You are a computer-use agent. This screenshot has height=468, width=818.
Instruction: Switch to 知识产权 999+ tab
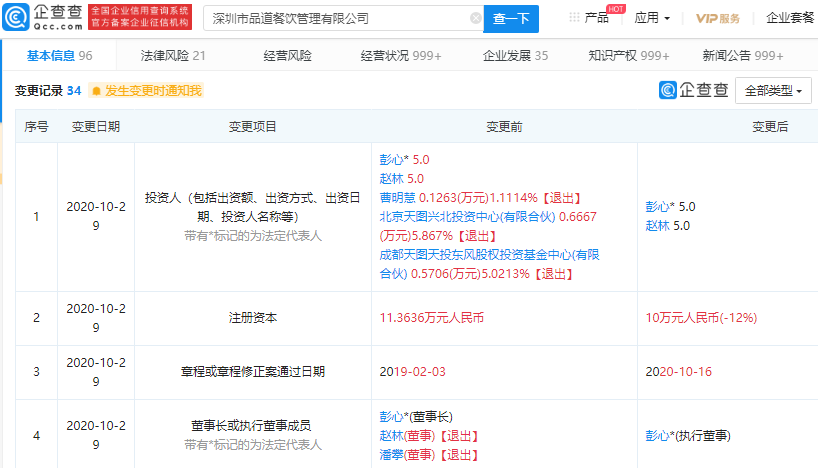(x=629, y=55)
